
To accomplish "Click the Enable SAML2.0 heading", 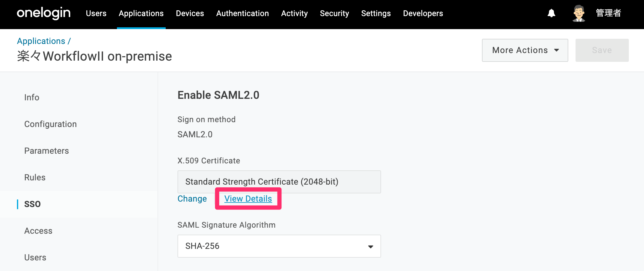I will (218, 95).
